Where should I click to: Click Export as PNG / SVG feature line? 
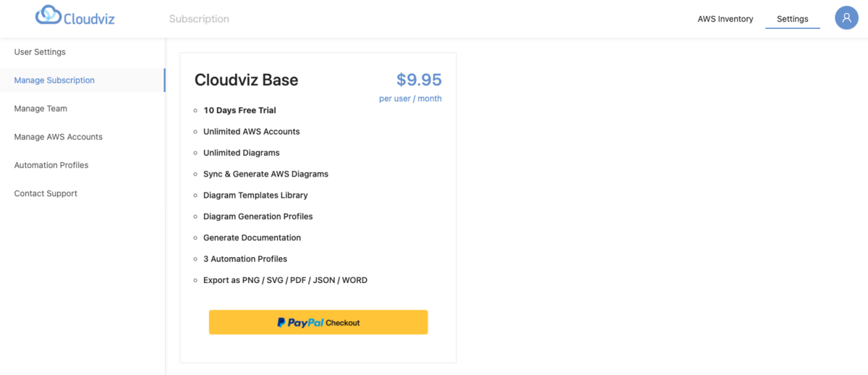coord(285,280)
